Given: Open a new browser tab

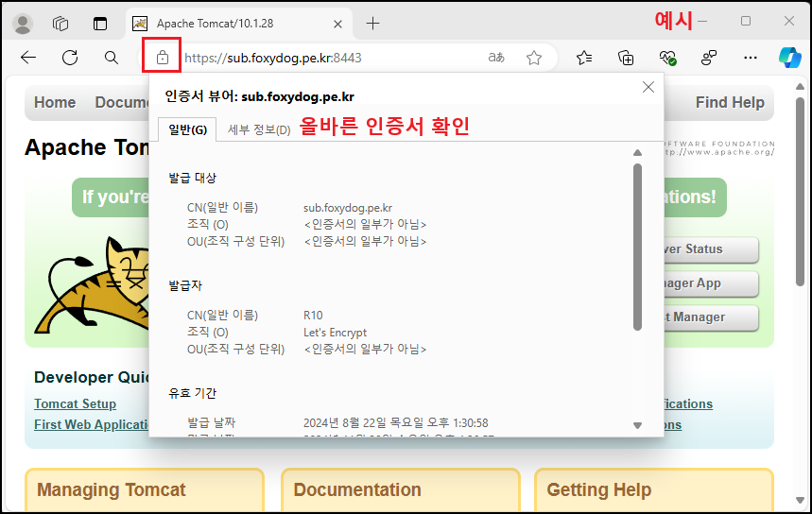Looking at the screenshot, I should click(x=372, y=24).
